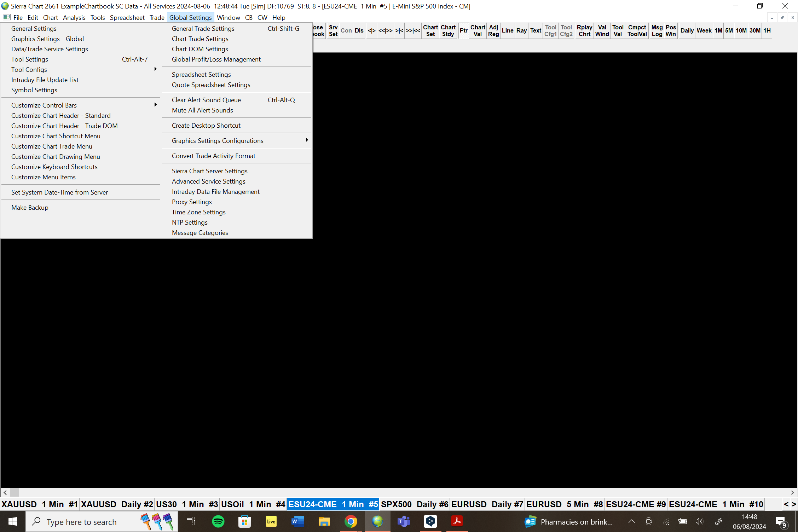The width and height of the screenshot is (798, 532).
Task: Click the Msg Log toolbar button
Action: click(657, 31)
